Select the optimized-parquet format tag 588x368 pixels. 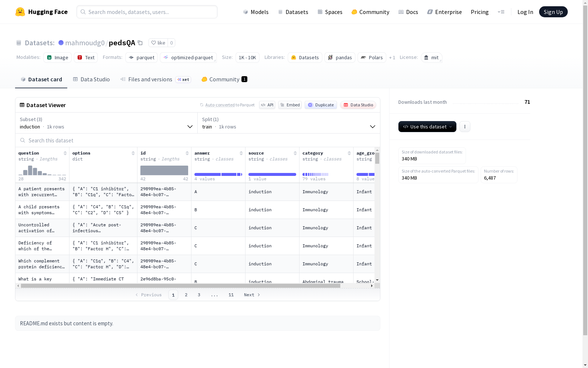(188, 57)
